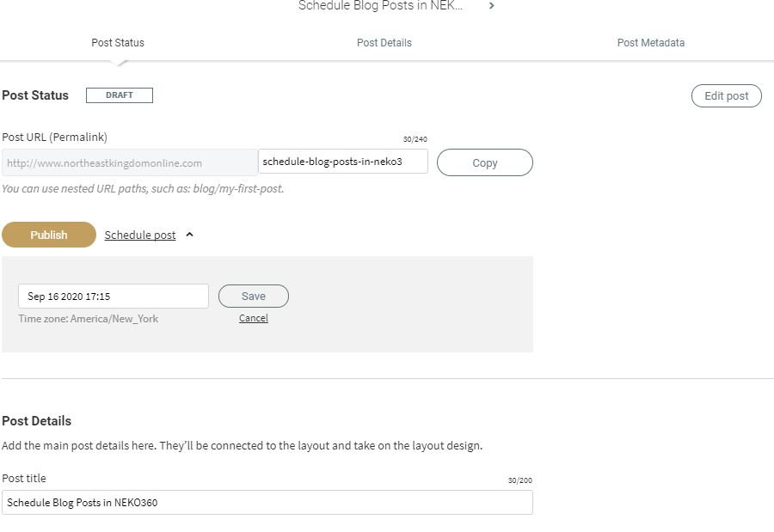
Task: Open the Post Details tab
Action: click(x=384, y=43)
